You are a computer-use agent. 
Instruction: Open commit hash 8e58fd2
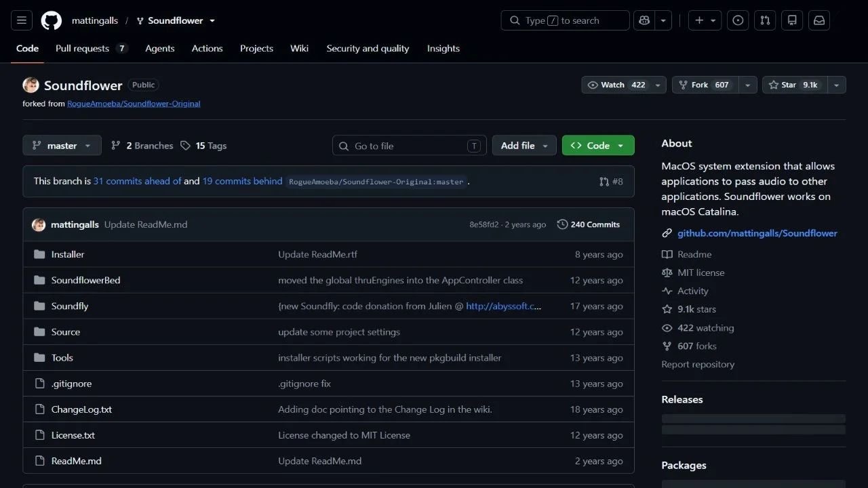(x=484, y=225)
